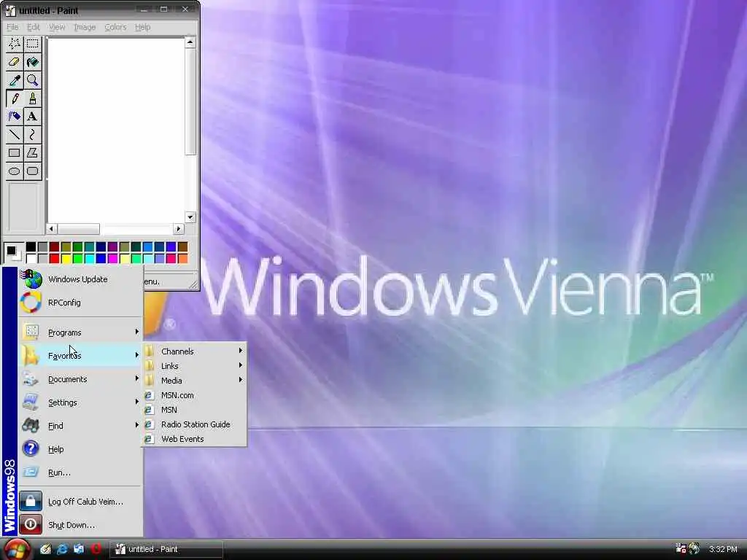Pick the bright green palette color
Image resolution: width=747 pixels, height=560 pixels.
point(77,259)
